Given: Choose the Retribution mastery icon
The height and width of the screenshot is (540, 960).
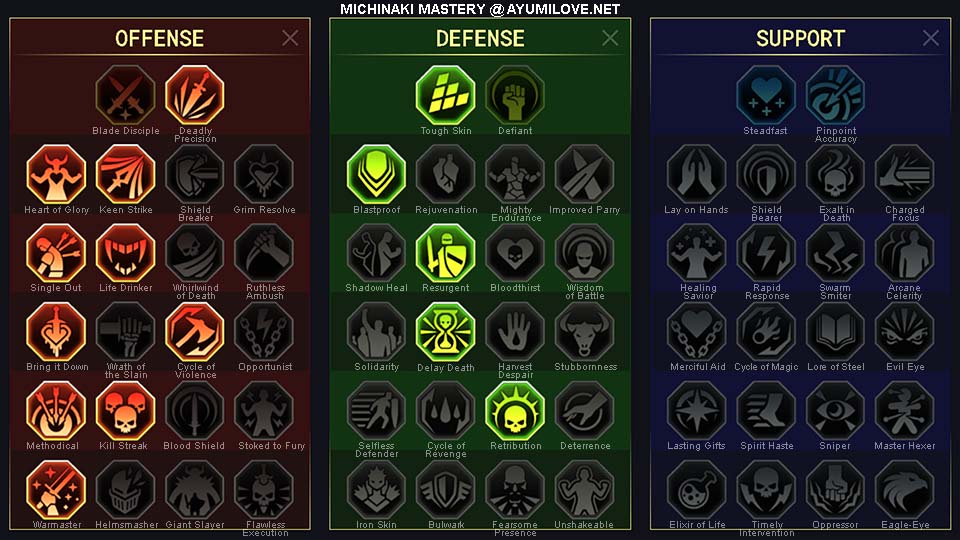Looking at the screenshot, I should 515,411.
